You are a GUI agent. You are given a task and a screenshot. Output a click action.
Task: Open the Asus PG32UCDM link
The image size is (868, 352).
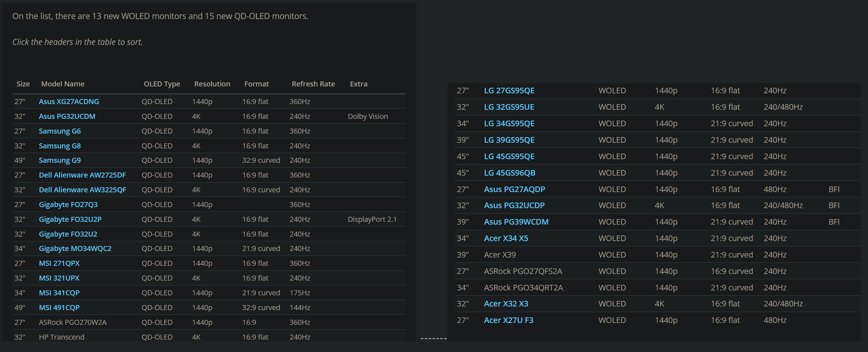(x=67, y=116)
